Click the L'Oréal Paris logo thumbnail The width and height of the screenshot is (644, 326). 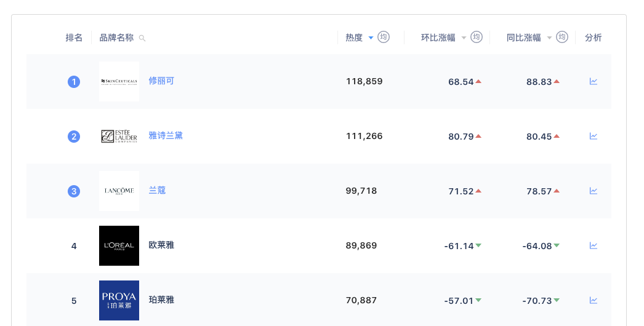[x=119, y=245]
